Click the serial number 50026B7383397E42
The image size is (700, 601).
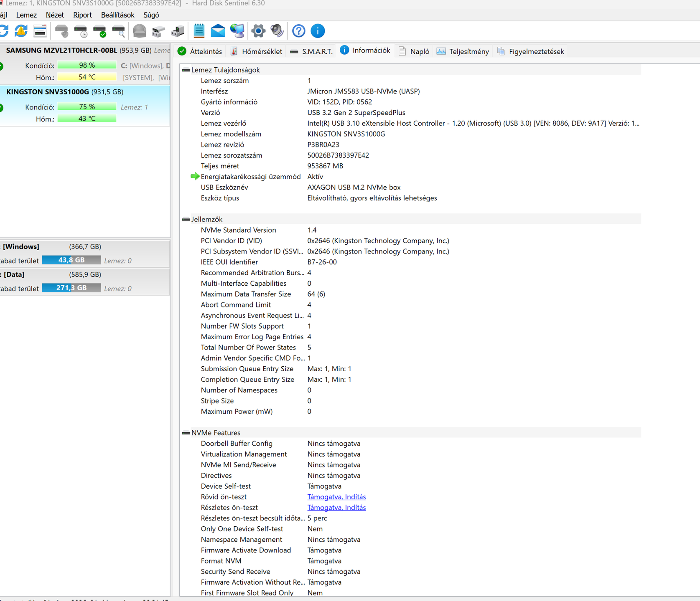[x=338, y=155]
